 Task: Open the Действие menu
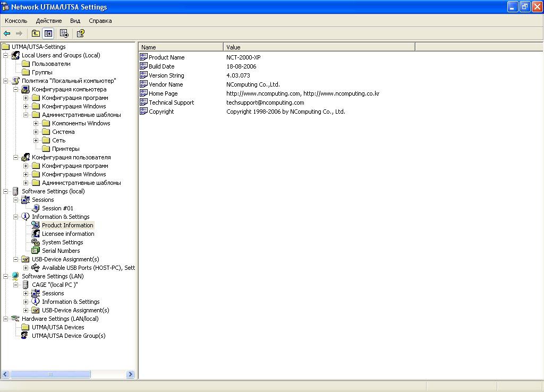49,21
